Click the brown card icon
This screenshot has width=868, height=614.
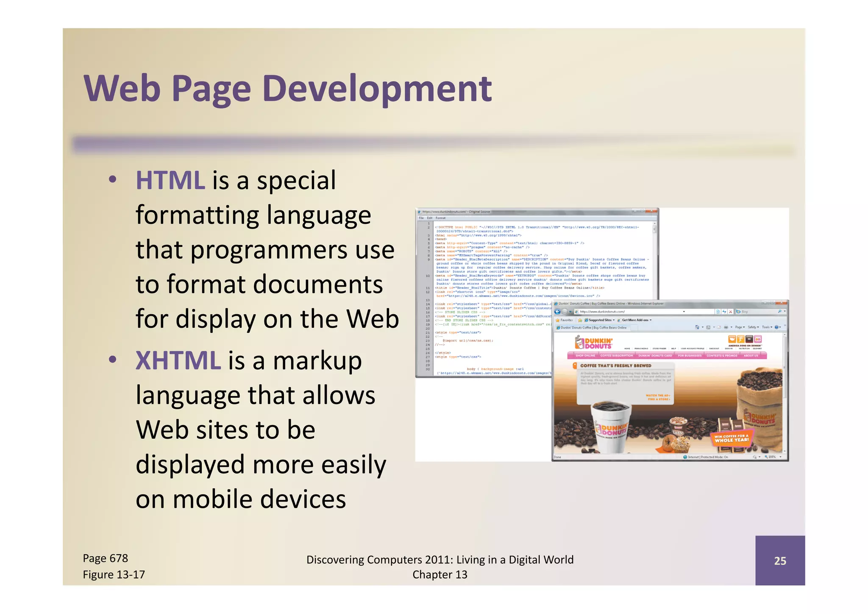click(749, 339)
